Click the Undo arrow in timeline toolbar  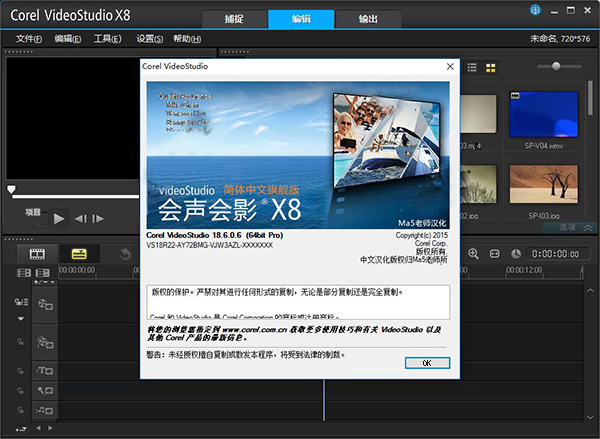tap(126, 254)
